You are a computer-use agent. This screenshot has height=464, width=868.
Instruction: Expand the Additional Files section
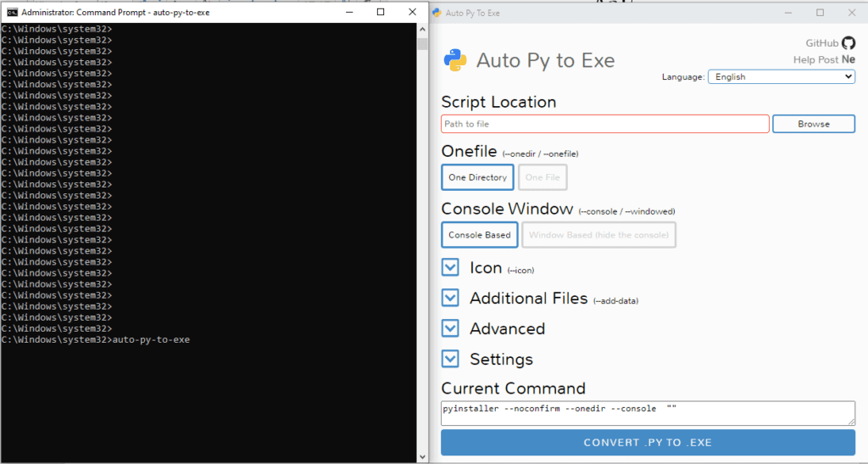450,298
